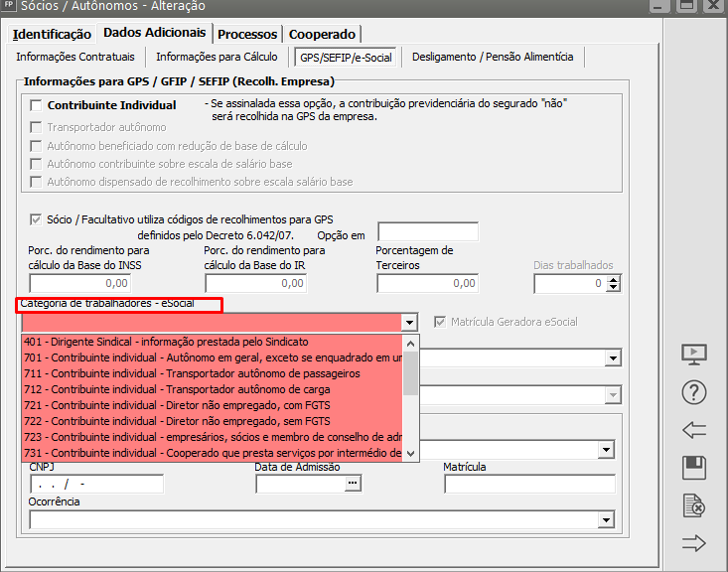728x572 pixels.
Task: Go to previous record with left arrow
Action: point(694,430)
